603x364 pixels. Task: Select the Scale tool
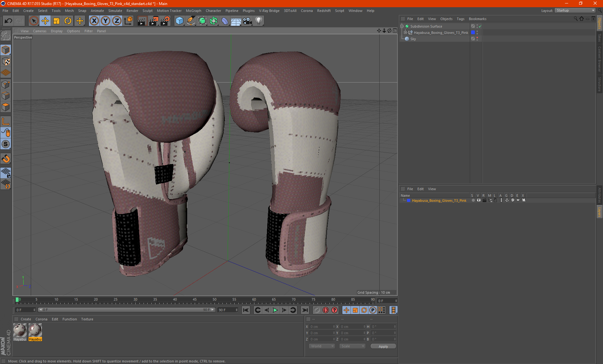click(x=57, y=21)
